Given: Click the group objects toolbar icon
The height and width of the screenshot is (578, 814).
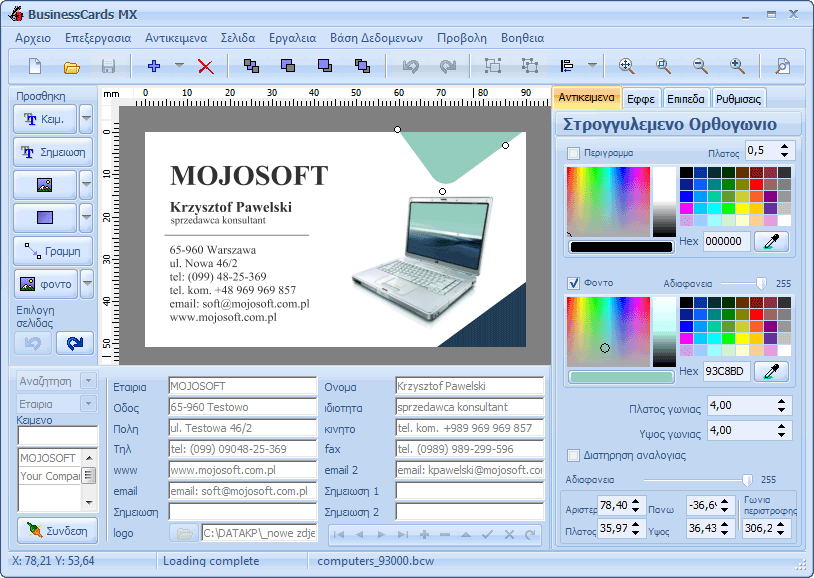Looking at the screenshot, I should (493, 66).
